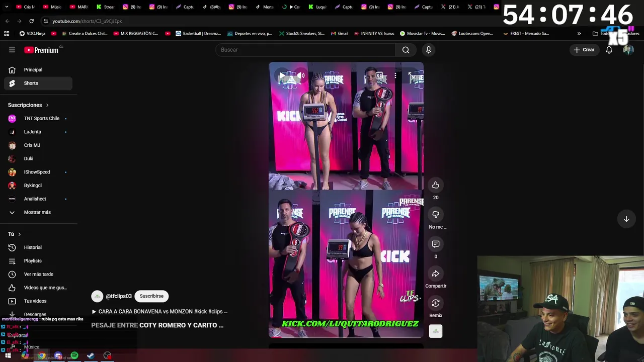Open Chrome from the taskbar

tap(42, 355)
